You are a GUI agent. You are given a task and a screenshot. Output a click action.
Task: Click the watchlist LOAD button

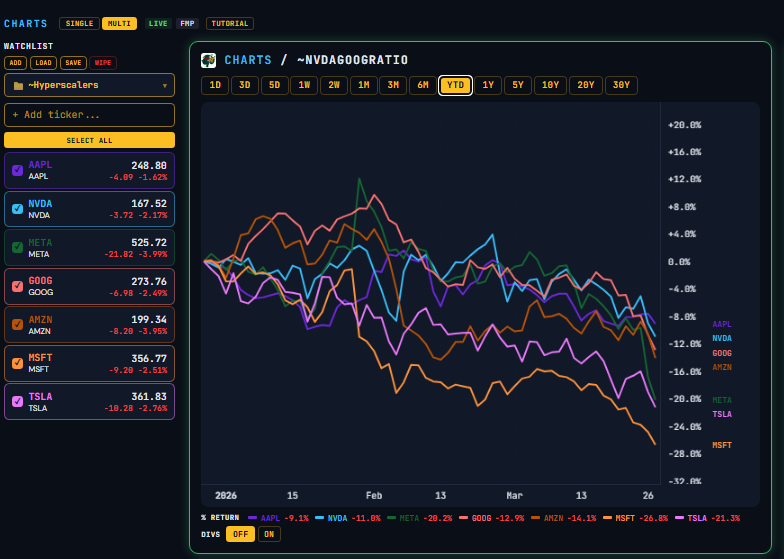coord(44,63)
